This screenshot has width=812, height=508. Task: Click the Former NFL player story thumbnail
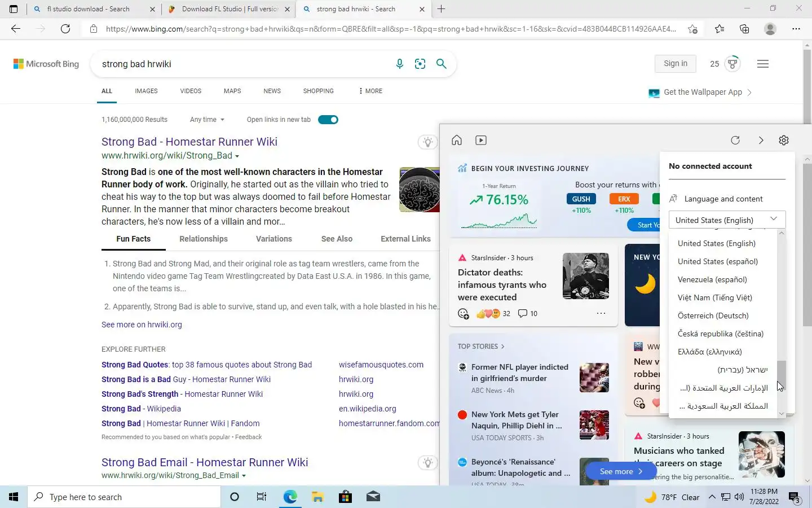tap(594, 378)
